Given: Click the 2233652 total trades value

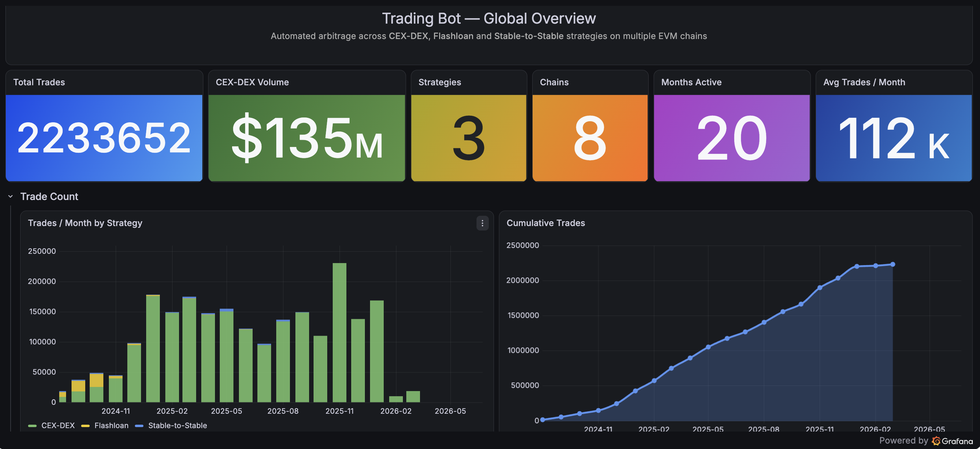Looking at the screenshot, I should click(x=104, y=138).
